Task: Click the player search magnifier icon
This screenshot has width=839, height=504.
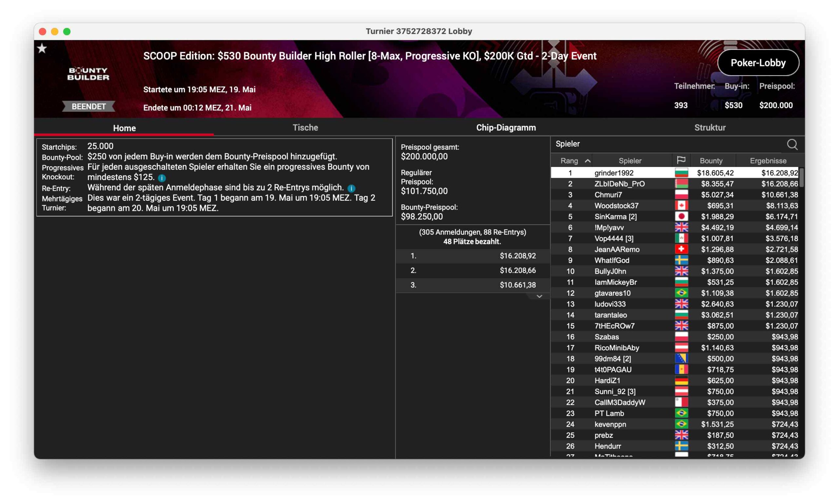Action: (x=792, y=144)
